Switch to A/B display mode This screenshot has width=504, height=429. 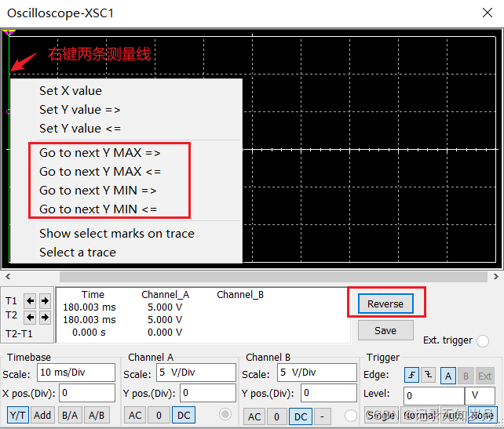(x=97, y=415)
